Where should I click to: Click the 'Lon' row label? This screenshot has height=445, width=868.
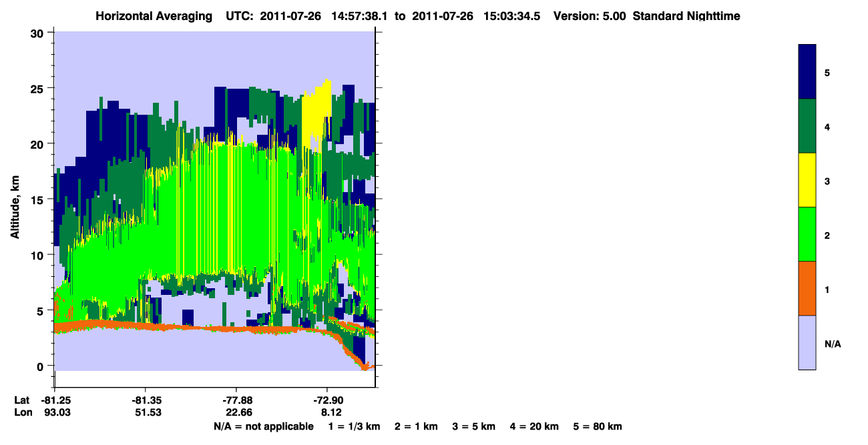(x=22, y=413)
